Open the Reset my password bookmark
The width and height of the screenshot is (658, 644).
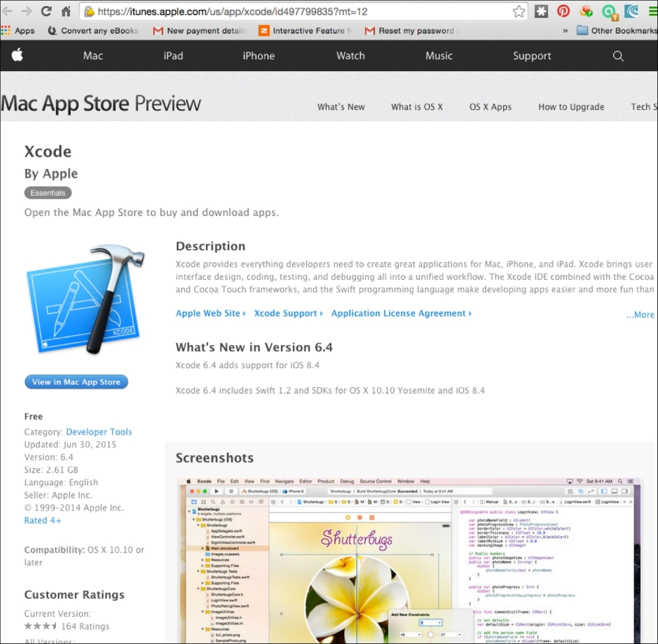(x=410, y=31)
